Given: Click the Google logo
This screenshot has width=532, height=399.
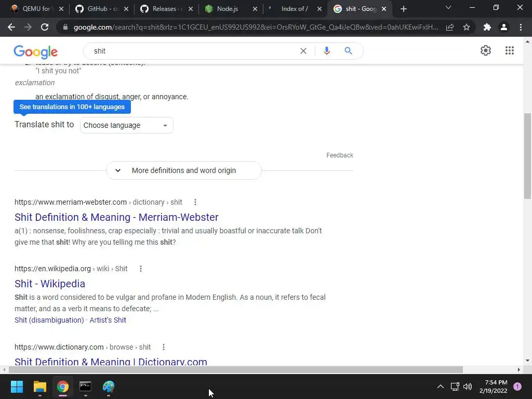Looking at the screenshot, I should pos(36,52).
